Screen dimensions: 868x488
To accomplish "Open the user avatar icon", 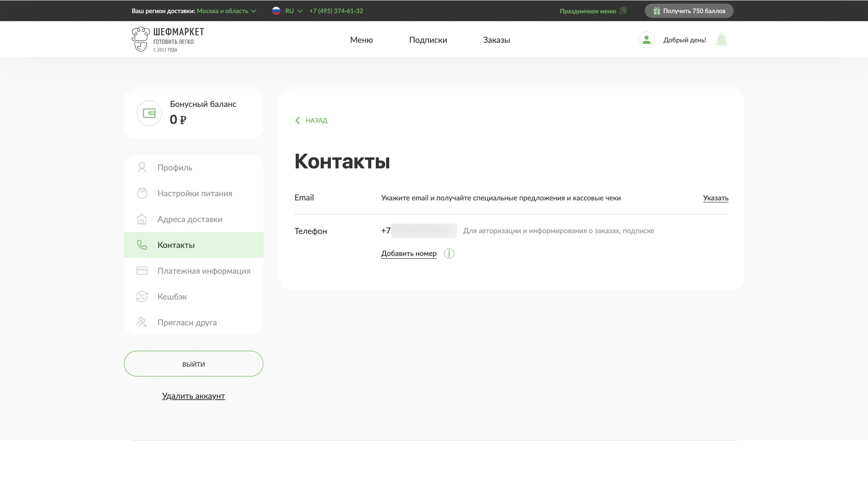I will [x=646, y=40].
